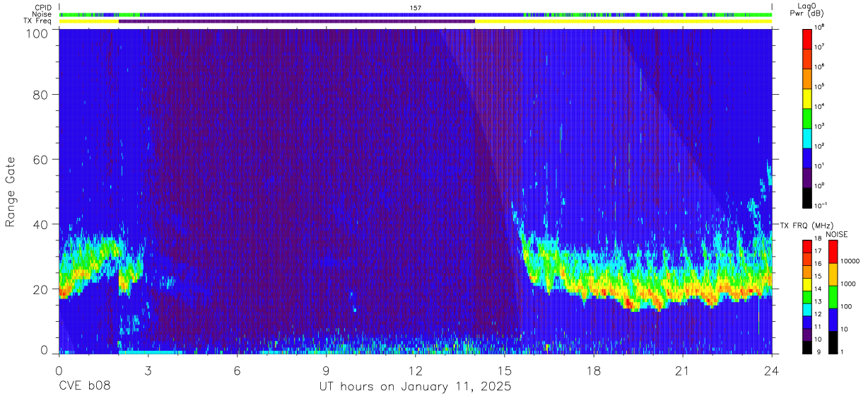Select the "CVE b08" radar beam label
This screenshot has width=868, height=401.
tap(84, 387)
